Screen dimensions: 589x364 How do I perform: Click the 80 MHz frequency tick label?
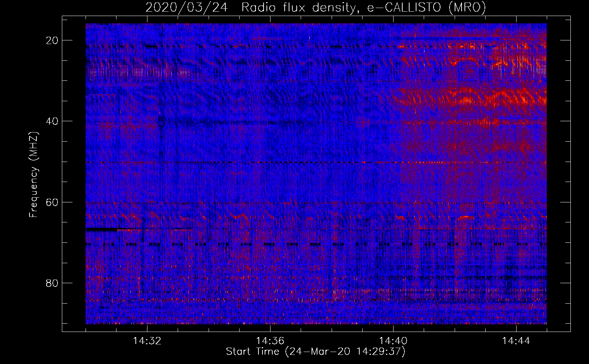[x=52, y=283]
